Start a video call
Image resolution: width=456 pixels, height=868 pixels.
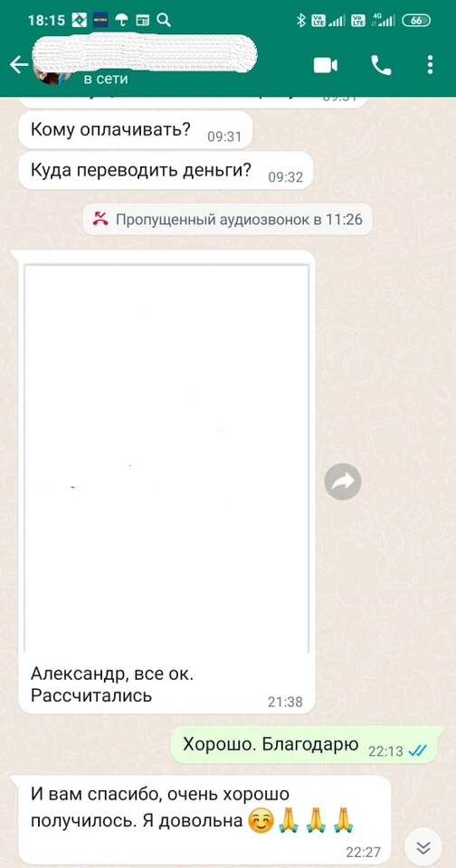(325, 66)
